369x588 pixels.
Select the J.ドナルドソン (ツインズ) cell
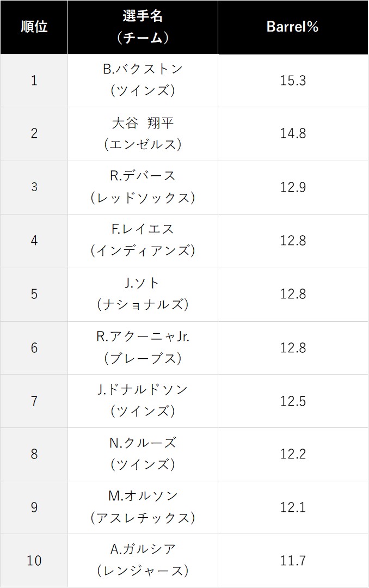[143, 401]
